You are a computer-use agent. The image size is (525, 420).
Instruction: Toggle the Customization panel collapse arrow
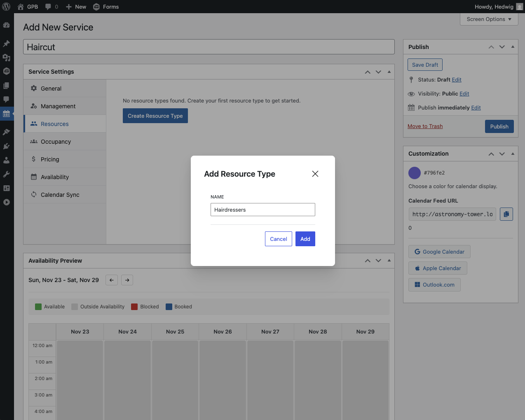point(513,154)
